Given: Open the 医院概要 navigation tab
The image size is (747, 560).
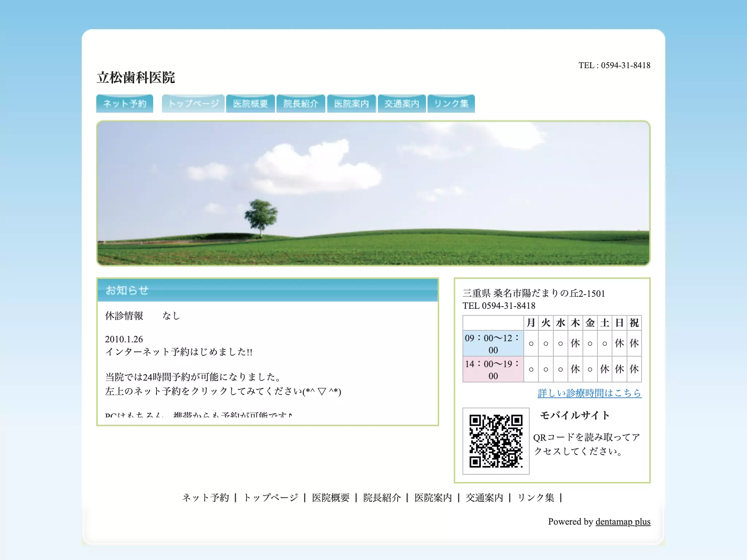Looking at the screenshot, I should [x=251, y=104].
